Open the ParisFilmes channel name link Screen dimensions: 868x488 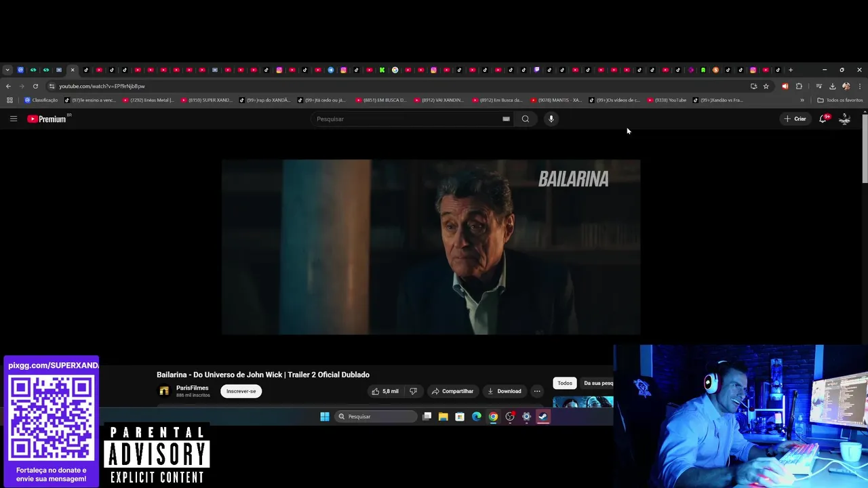(192, 388)
